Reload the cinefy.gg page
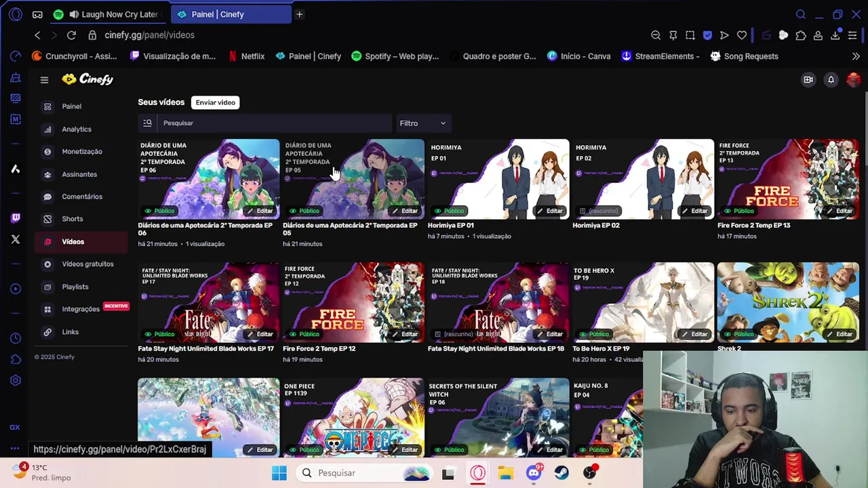The image size is (868, 488). click(71, 35)
